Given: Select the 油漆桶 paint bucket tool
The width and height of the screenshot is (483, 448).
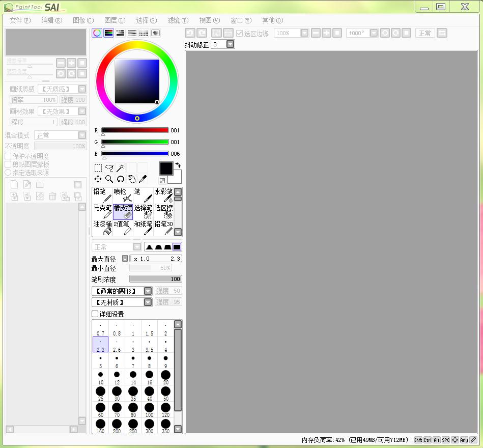Looking at the screenshot, I should click(x=102, y=228).
